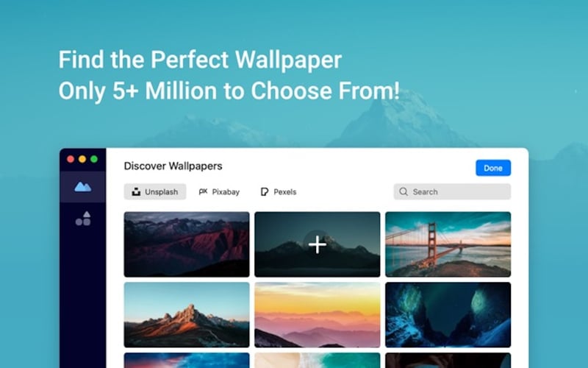Switch to the Pixabay tab

pyautogui.click(x=219, y=192)
